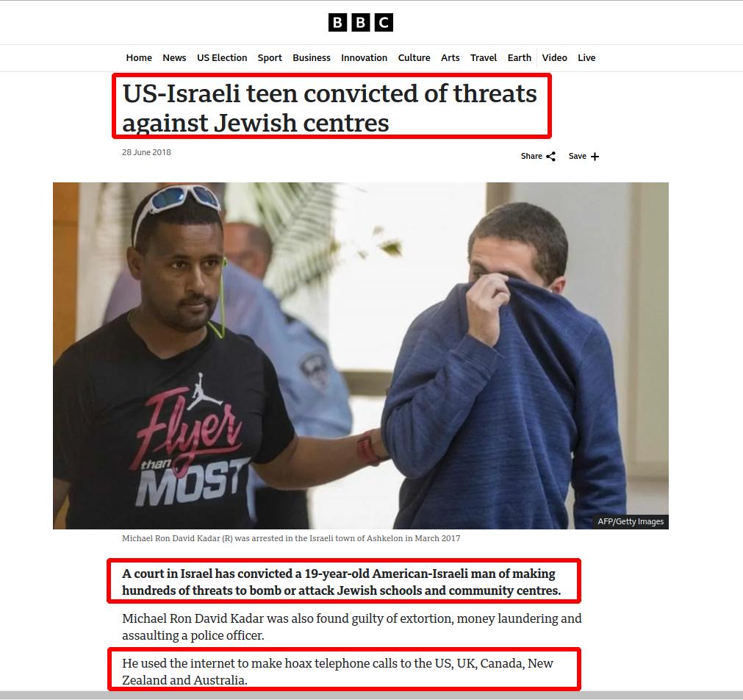The image size is (743, 700).
Task: Open the Business section
Action: 312,58
